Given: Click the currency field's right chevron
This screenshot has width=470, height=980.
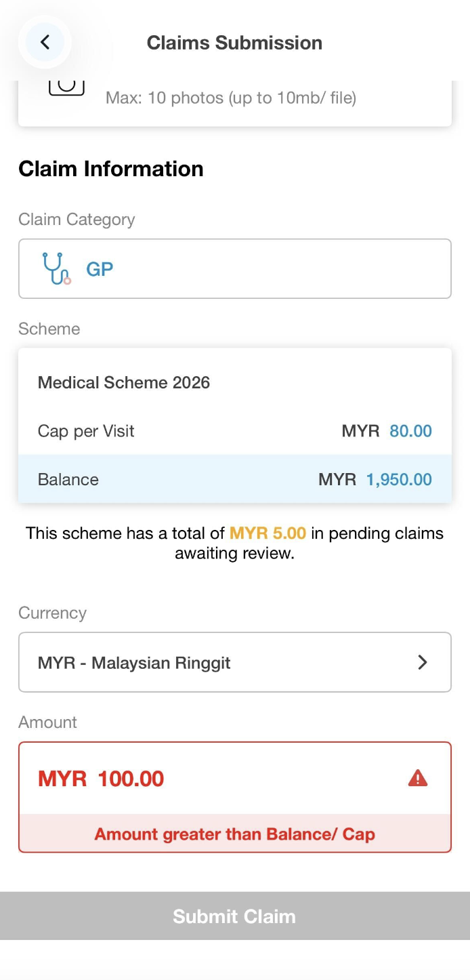Looking at the screenshot, I should click(x=423, y=662).
